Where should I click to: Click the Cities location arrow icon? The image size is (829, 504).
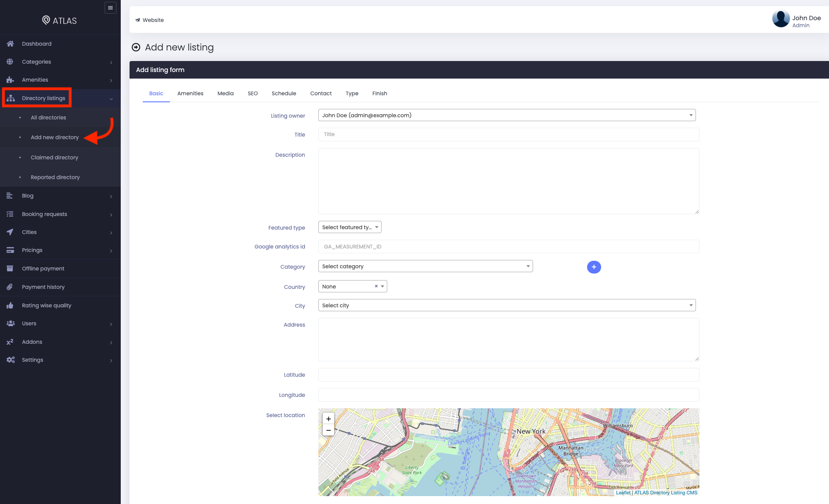[10, 232]
